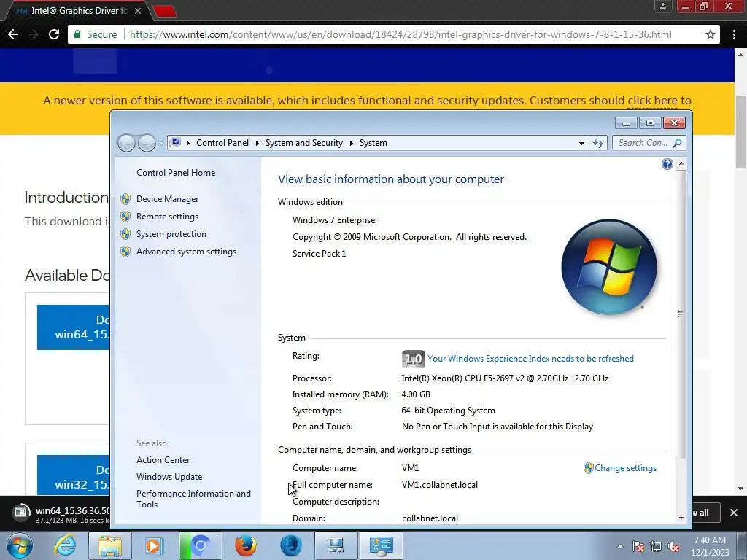Open a new Chrome tab
Screen dimensions: 747x560
point(166,11)
